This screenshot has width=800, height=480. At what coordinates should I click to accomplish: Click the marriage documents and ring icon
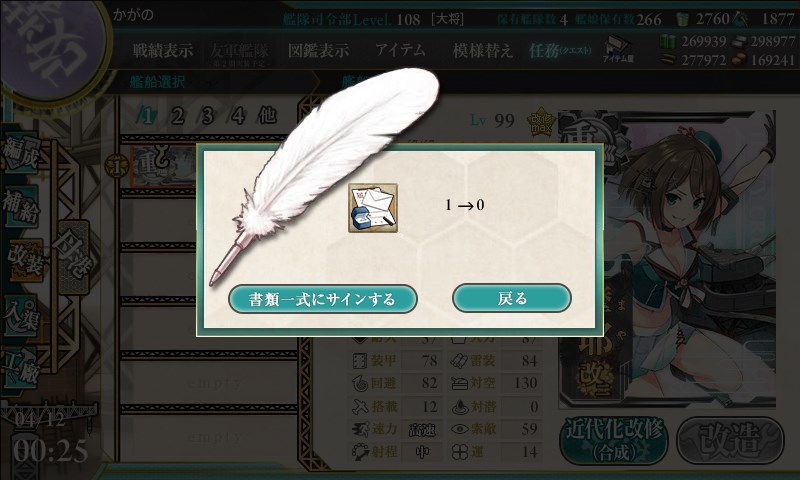[373, 209]
